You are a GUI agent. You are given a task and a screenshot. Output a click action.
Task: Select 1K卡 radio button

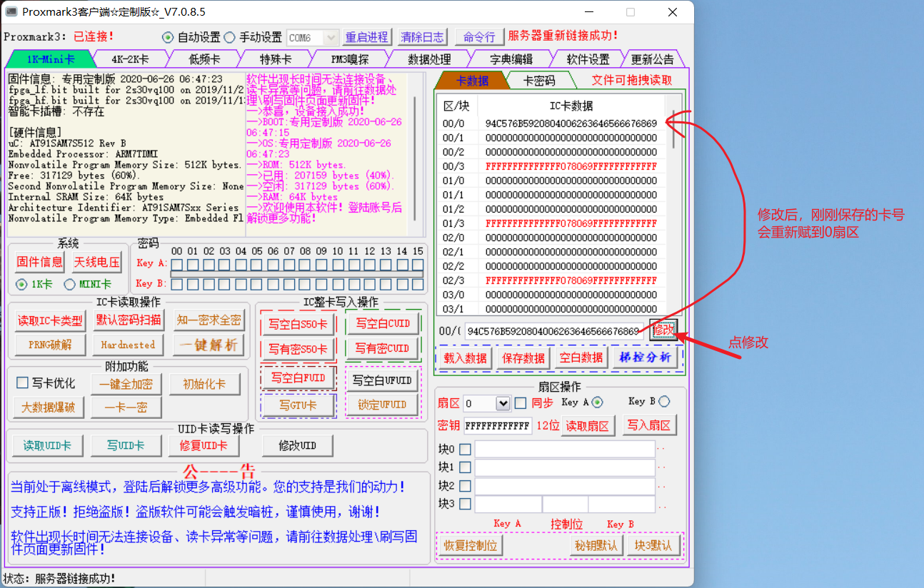(x=21, y=284)
